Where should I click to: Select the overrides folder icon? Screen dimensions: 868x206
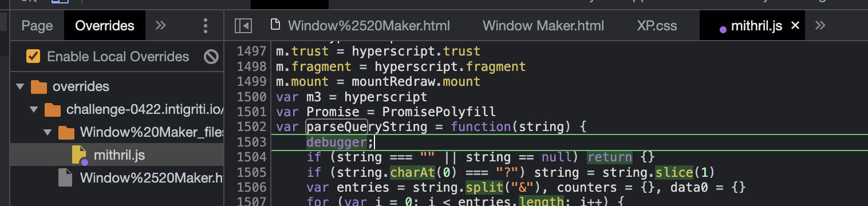[x=38, y=87]
